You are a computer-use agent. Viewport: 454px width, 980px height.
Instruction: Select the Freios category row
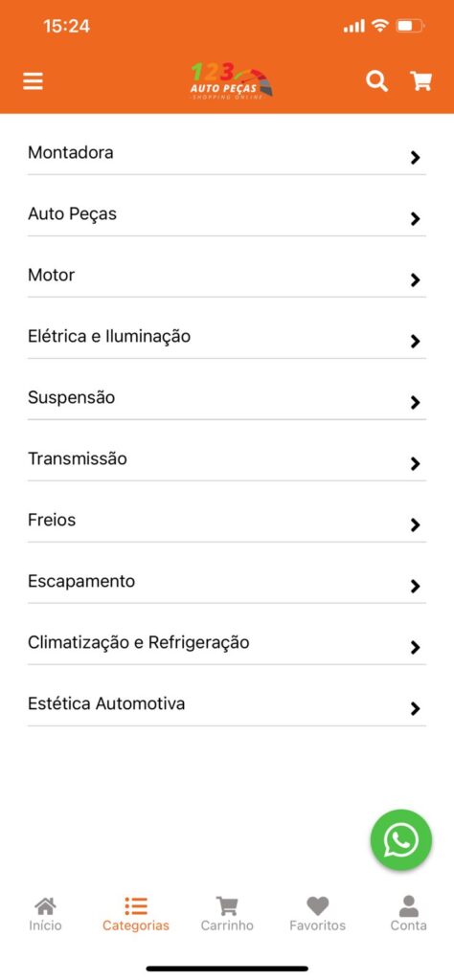click(x=226, y=520)
